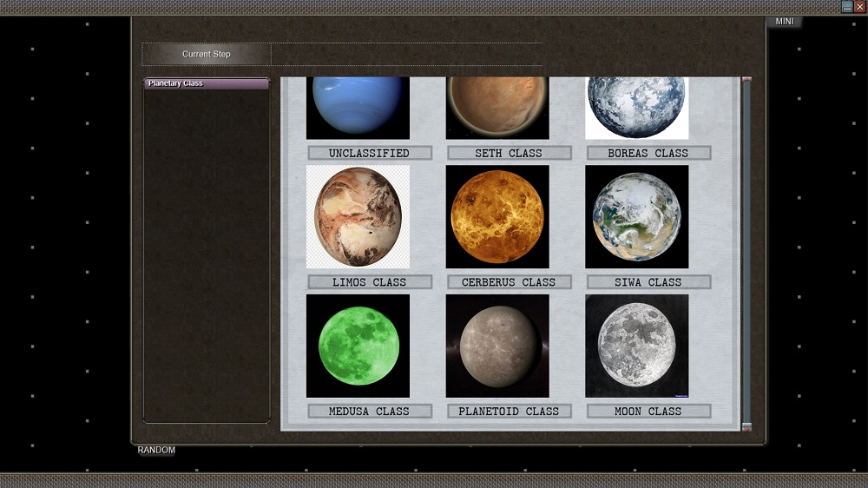Image resolution: width=868 pixels, height=488 pixels.
Task: Click the UNCLASSIFIED label button
Action: click(370, 153)
